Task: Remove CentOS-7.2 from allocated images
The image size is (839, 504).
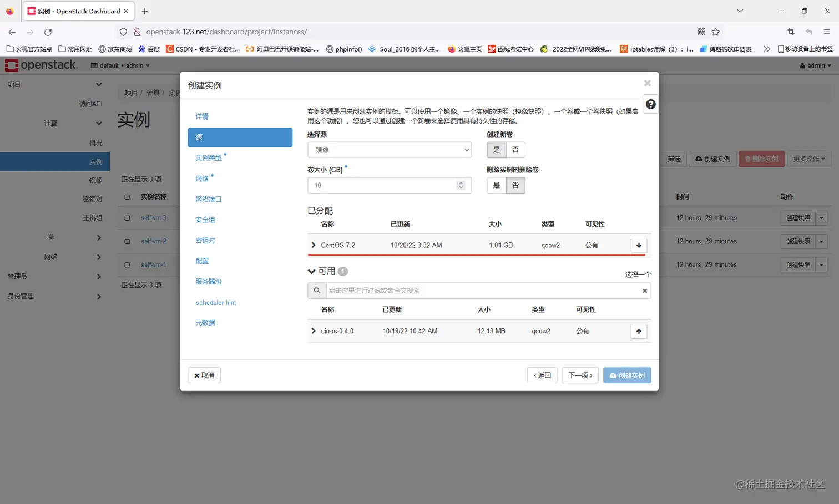Action: 639,245
